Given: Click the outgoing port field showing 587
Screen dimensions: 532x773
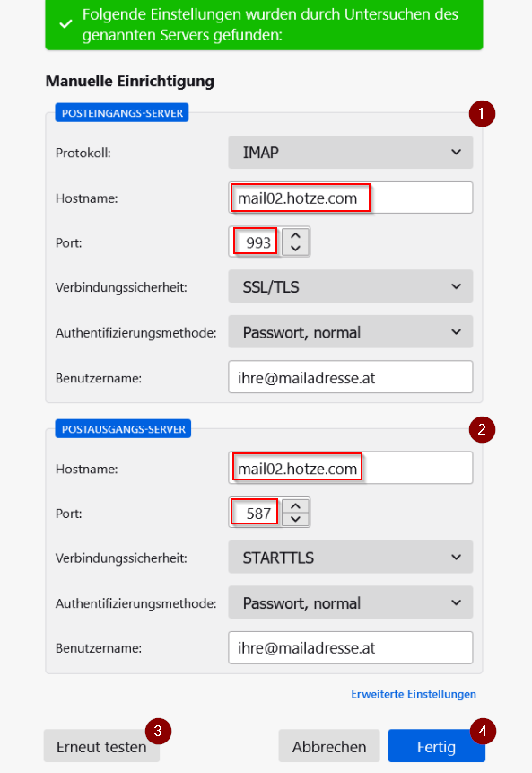Looking at the screenshot, I should click(255, 513).
